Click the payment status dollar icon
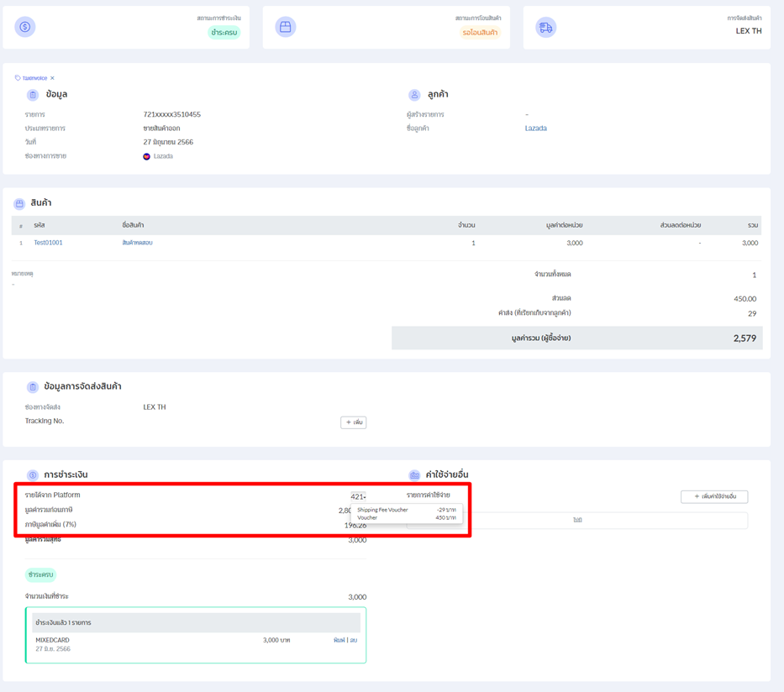Screen dimensions: 784x692 click(x=24, y=26)
